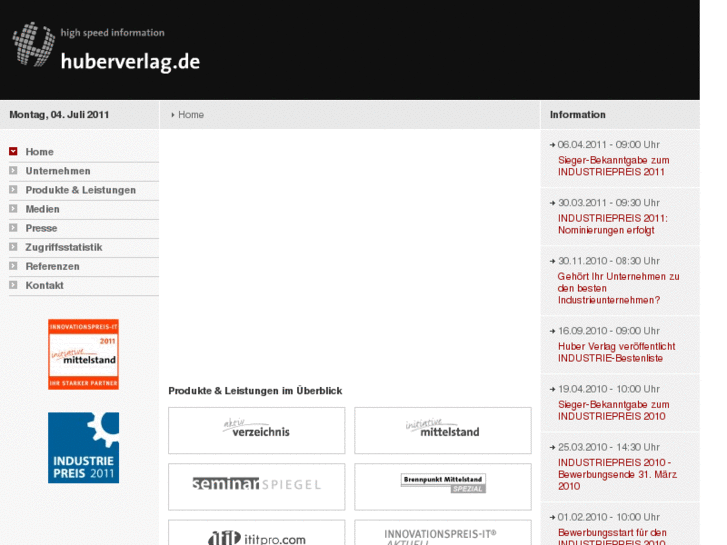Open Sieger-Bekanntgabe zum INDUSTRIEPREIS 2010 link

point(613,410)
